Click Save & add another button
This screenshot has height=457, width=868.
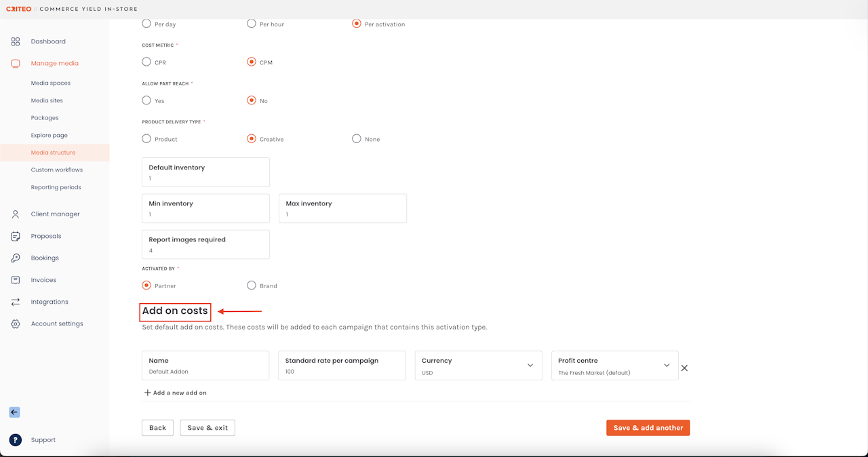pos(648,428)
